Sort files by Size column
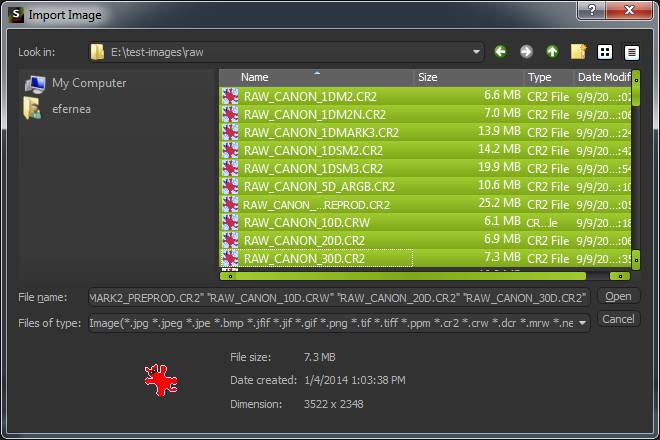 [x=468, y=77]
